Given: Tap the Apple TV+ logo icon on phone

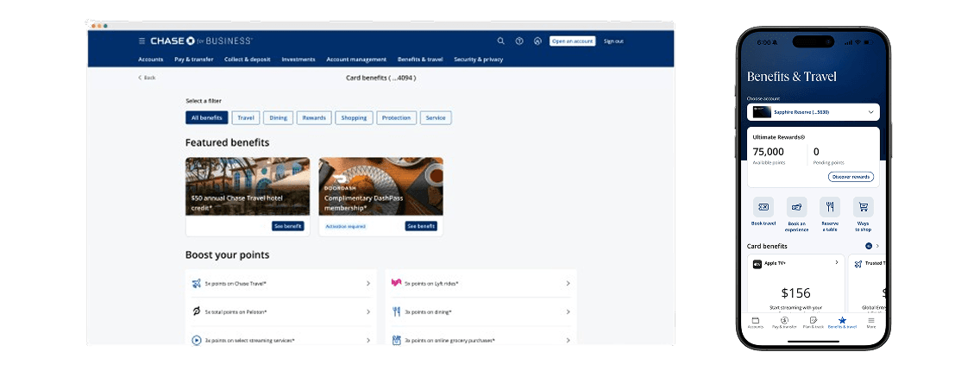Looking at the screenshot, I should pyautogui.click(x=757, y=264).
